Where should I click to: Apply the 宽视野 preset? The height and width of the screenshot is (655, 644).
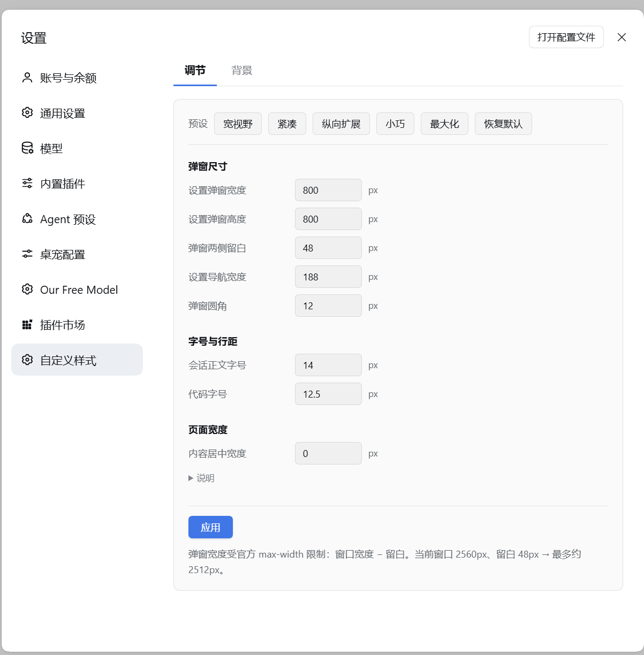tap(238, 124)
